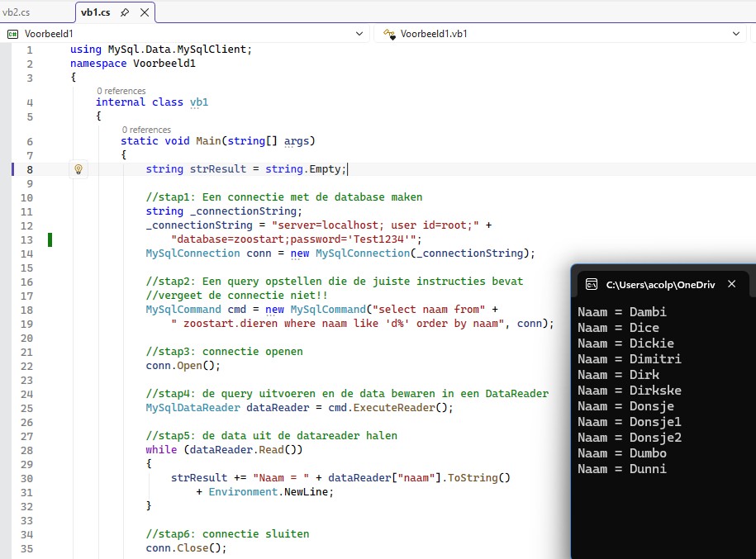
Task: Click 'namespace' keyword on line 2
Action: pos(98,63)
